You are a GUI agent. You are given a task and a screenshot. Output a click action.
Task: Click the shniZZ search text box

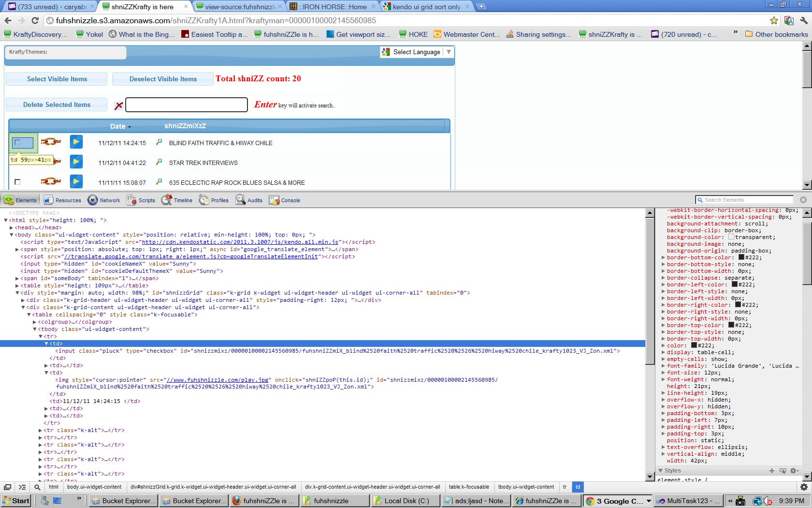click(187, 105)
